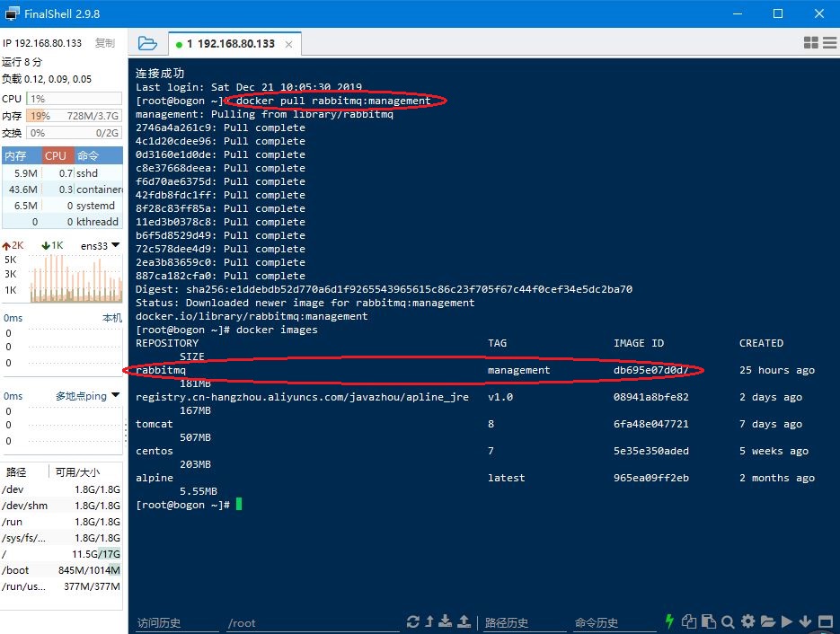Viewport: 840px width, 634px height.
Task: Select the /dev disk row
Action: (62, 489)
